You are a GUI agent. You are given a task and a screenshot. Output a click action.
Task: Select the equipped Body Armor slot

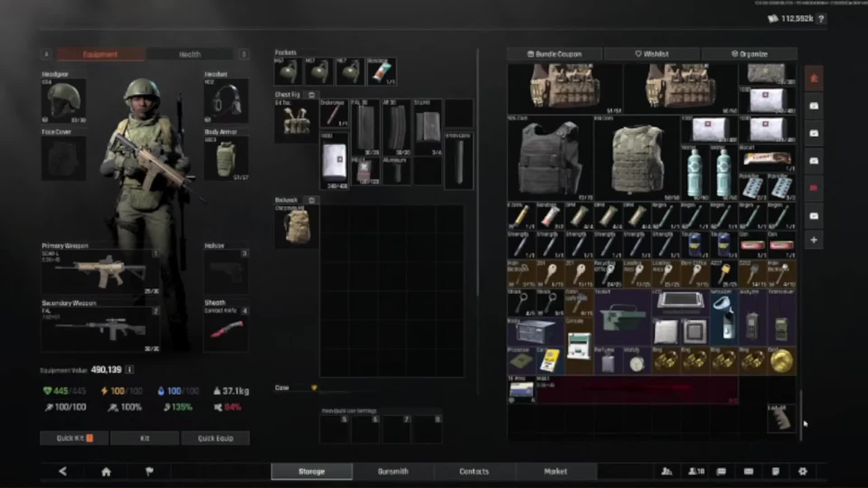coord(226,158)
